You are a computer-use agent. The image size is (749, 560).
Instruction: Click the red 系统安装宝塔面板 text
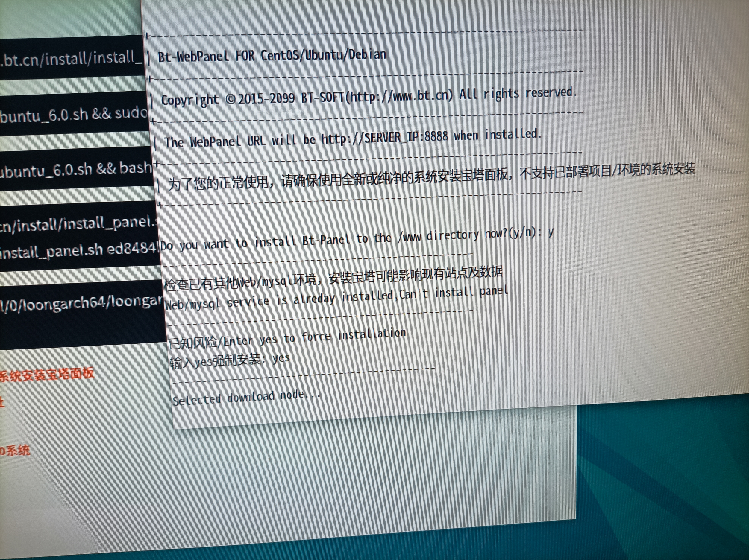(x=47, y=374)
